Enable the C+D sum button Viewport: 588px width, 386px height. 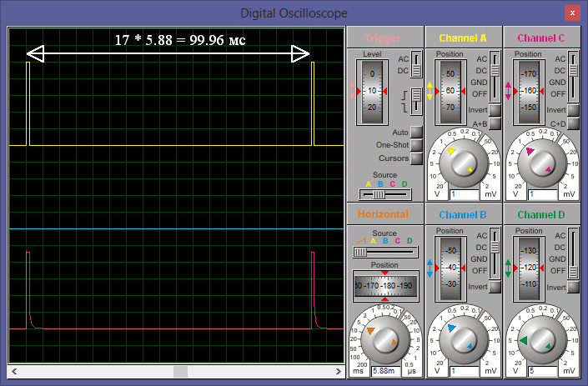(x=572, y=123)
